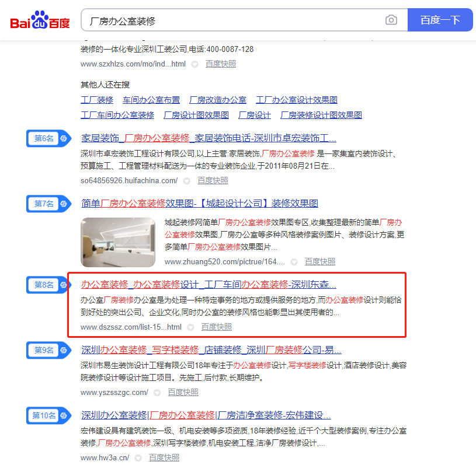Open 百度快照 for zhuang520.com result
Screen dimensions: 476x465
[x=319, y=262]
